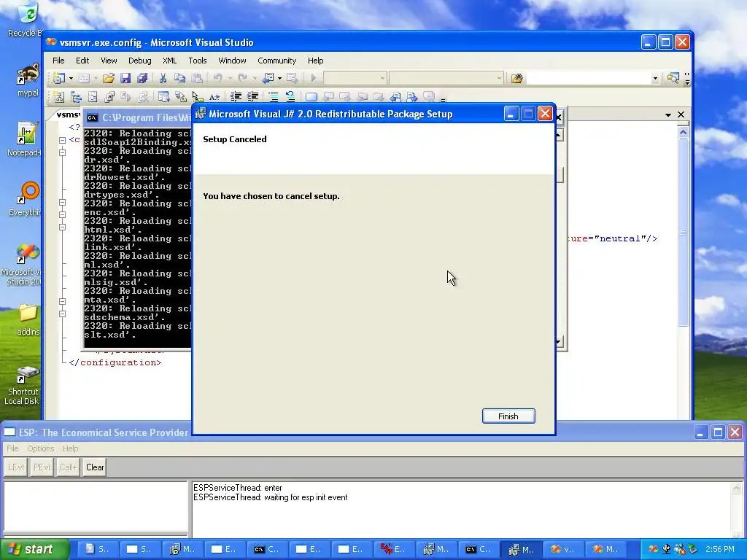Screen dimensions: 747x560
Task: Click the Windows start button
Action: [34, 549]
